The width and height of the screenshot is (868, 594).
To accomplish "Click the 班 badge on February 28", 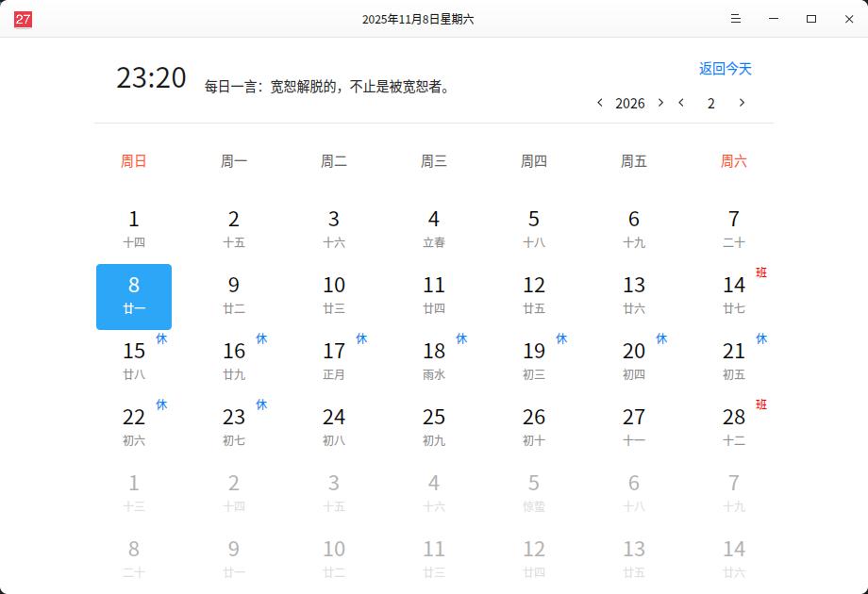I will tap(762, 404).
